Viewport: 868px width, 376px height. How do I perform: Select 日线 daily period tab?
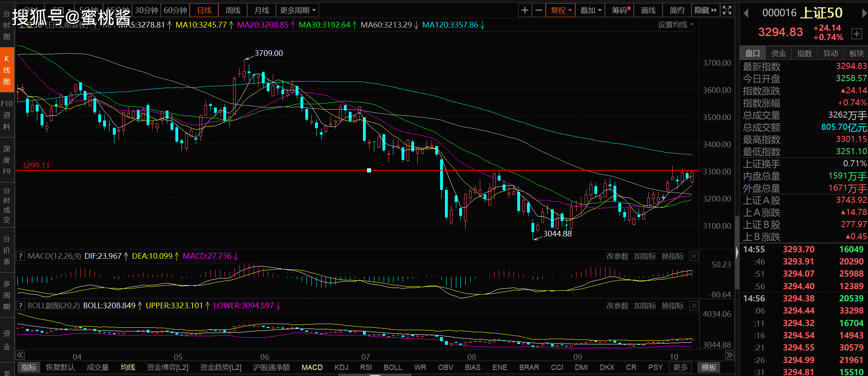point(205,10)
